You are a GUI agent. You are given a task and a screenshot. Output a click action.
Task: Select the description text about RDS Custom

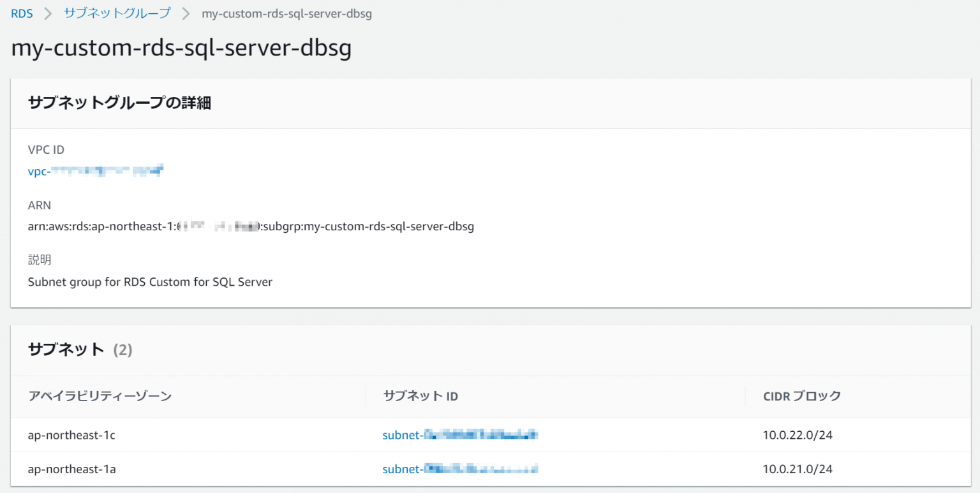point(150,281)
